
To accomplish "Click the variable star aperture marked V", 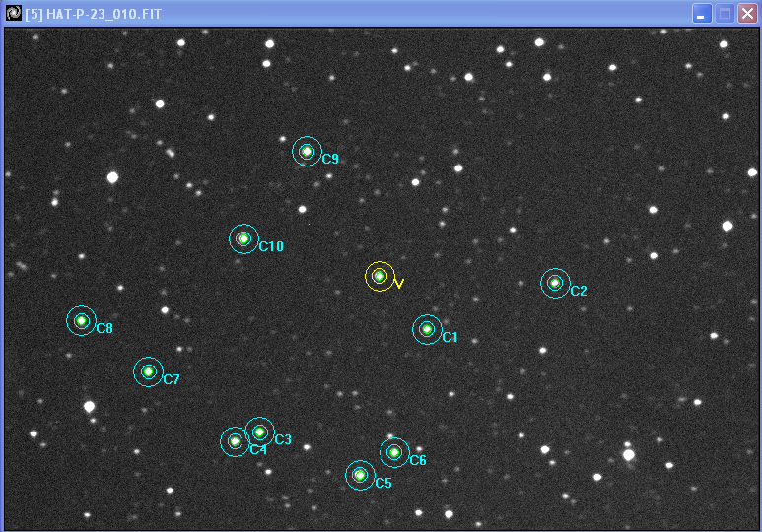I will click(x=380, y=276).
